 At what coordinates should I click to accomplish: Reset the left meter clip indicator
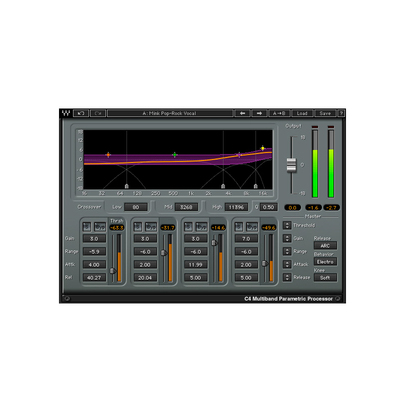pos(315,127)
